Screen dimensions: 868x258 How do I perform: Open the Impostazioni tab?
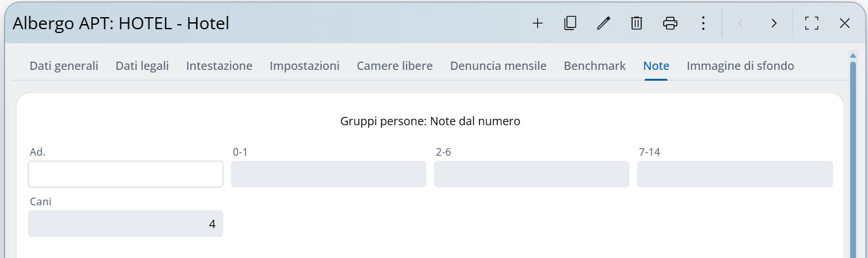(x=305, y=66)
